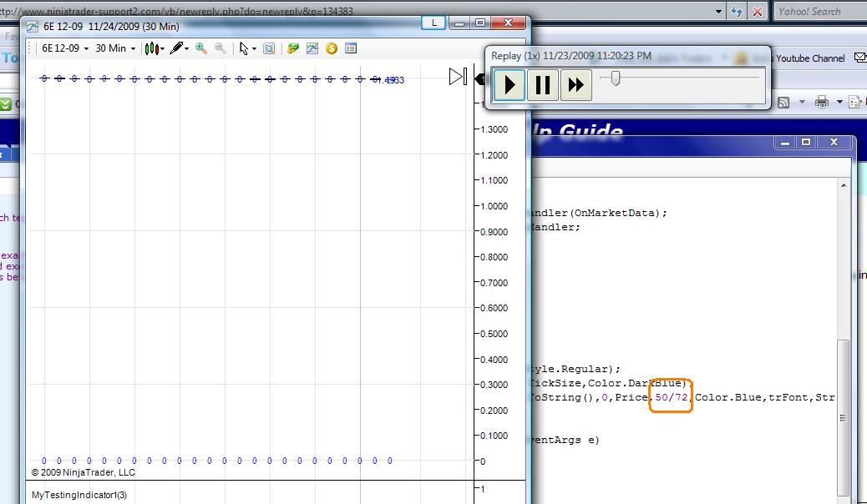
Task: Expand the drawing tools dropdown arrow
Action: pyautogui.click(x=186, y=49)
